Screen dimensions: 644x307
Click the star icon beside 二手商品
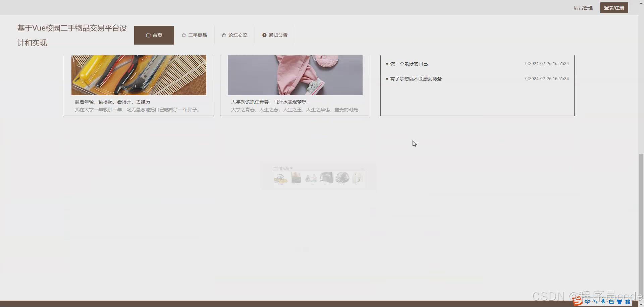[x=184, y=35]
